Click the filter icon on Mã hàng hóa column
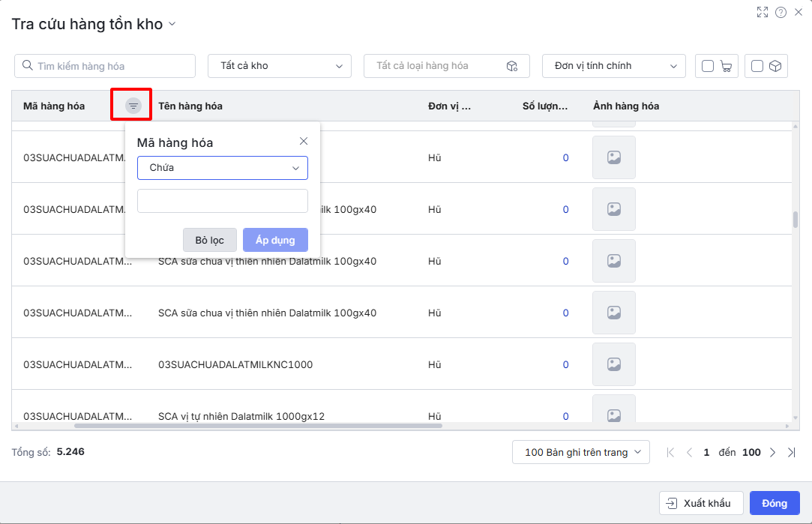This screenshot has height=524, width=812. (133, 106)
